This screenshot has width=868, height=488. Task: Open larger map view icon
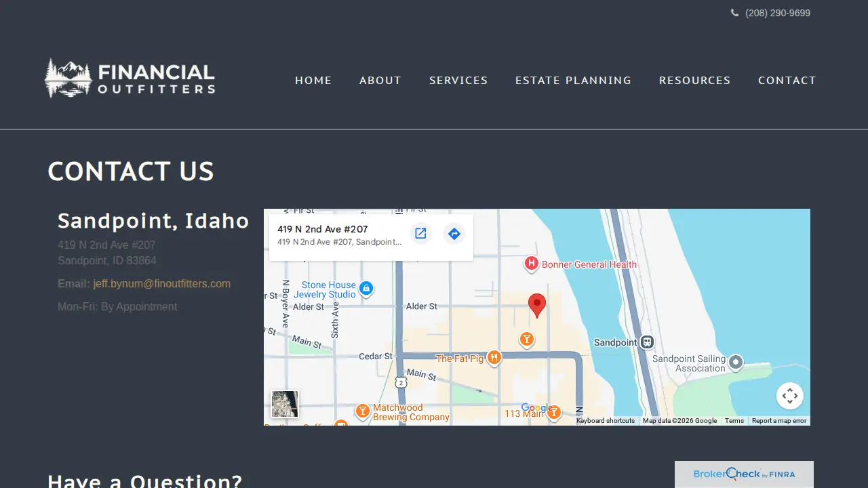click(x=420, y=234)
